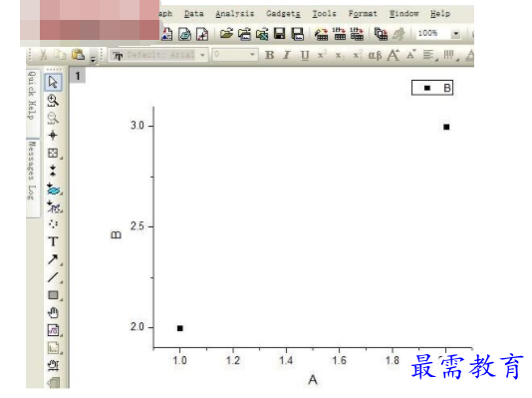Toggle Bold formatting
The image size is (532, 398).
pos(269,55)
